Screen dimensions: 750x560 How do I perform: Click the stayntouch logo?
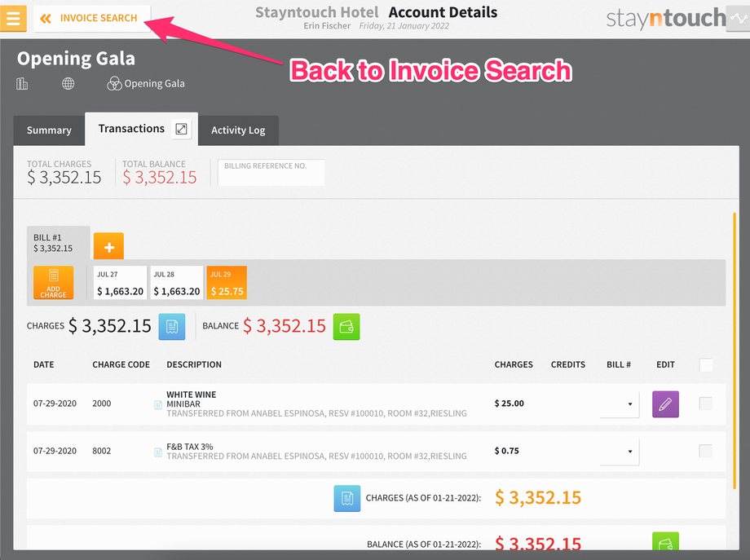coord(665,18)
